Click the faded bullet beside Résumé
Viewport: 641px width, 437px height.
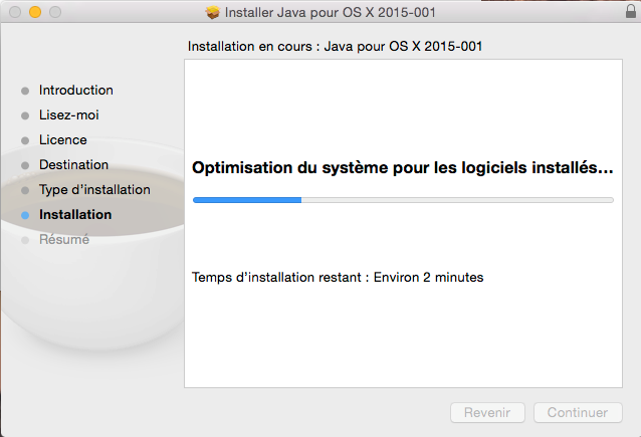pyautogui.click(x=25, y=240)
